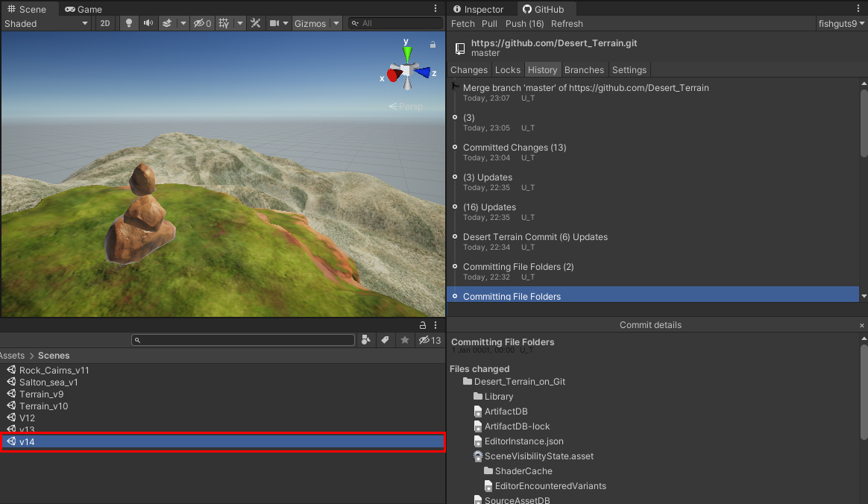Image resolution: width=868 pixels, height=504 pixels.
Task: Open the Branches tab in GitHub panel
Action: [x=584, y=69]
